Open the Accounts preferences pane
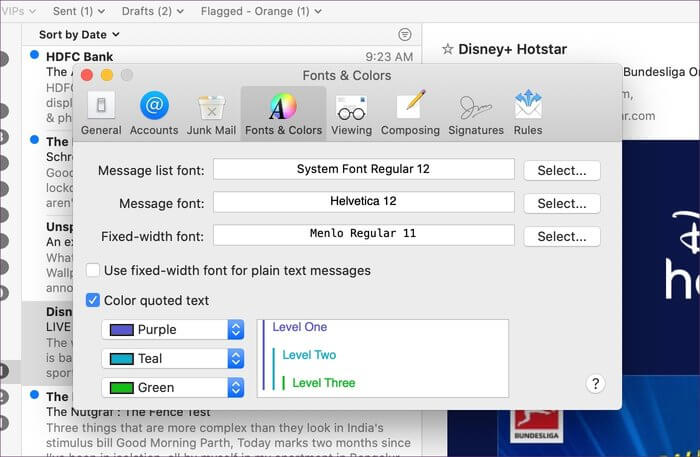Image resolution: width=700 pixels, height=457 pixels. [154, 113]
